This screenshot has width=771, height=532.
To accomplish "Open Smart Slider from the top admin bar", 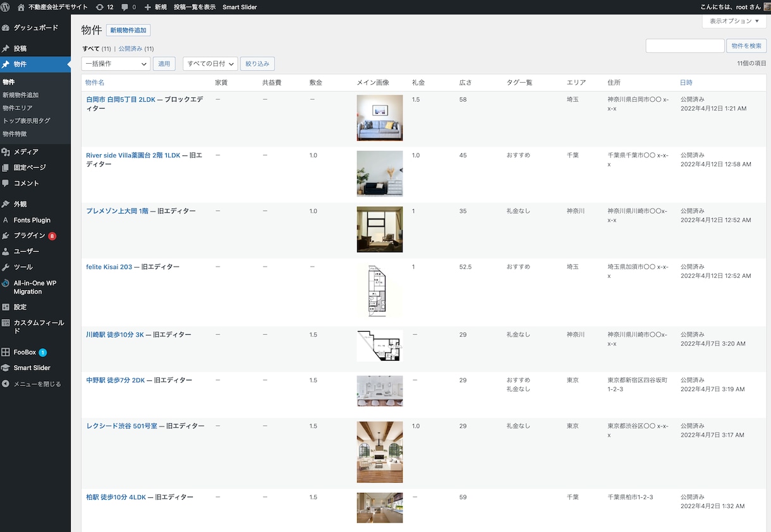I will (240, 7).
